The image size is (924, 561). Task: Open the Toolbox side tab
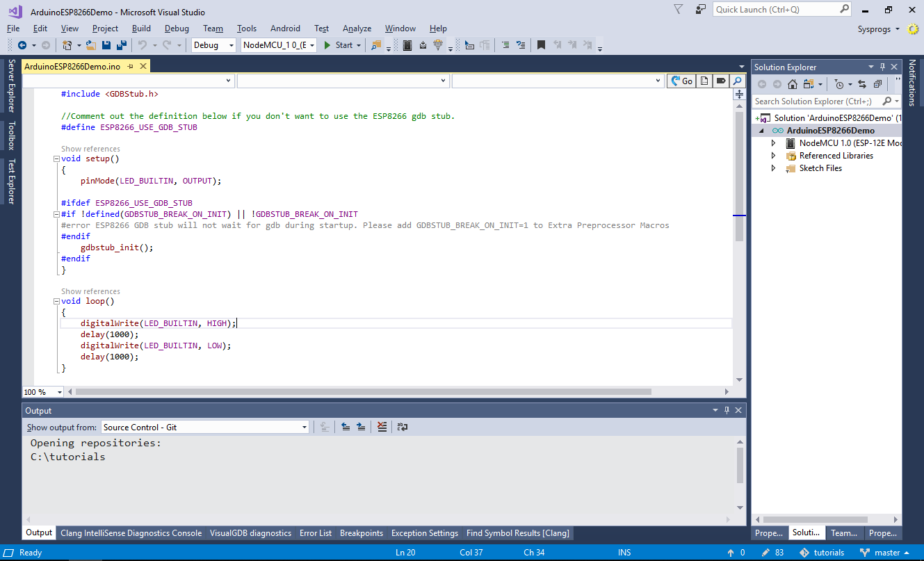[11, 136]
